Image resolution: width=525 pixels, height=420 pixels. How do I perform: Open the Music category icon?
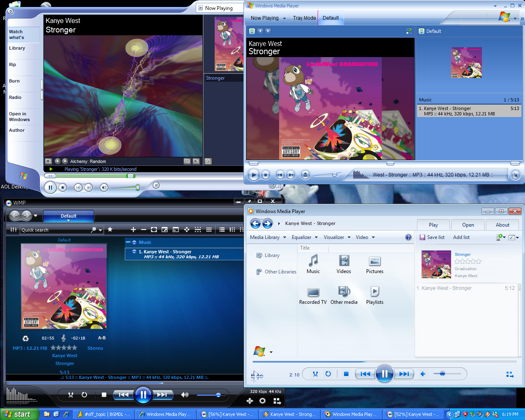313,264
